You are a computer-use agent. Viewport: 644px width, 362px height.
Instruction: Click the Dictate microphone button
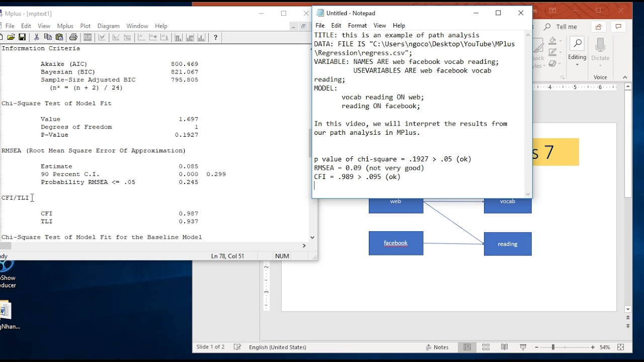coord(600,51)
